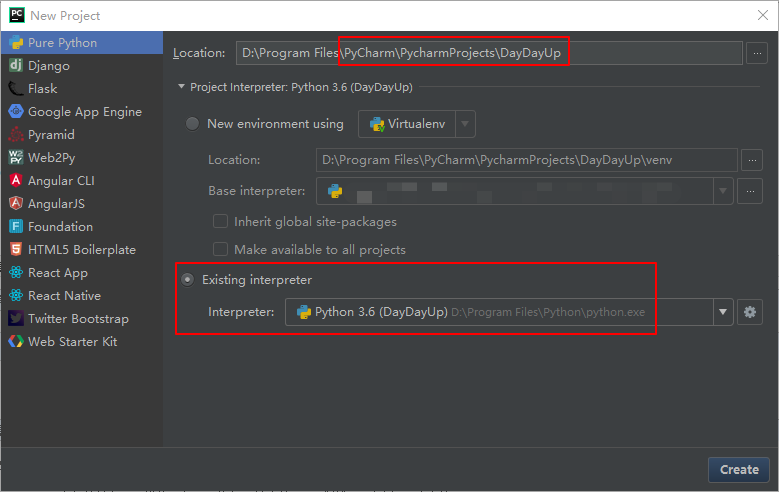Select Angular CLI project type
This screenshot has height=492, width=779.
[82, 180]
